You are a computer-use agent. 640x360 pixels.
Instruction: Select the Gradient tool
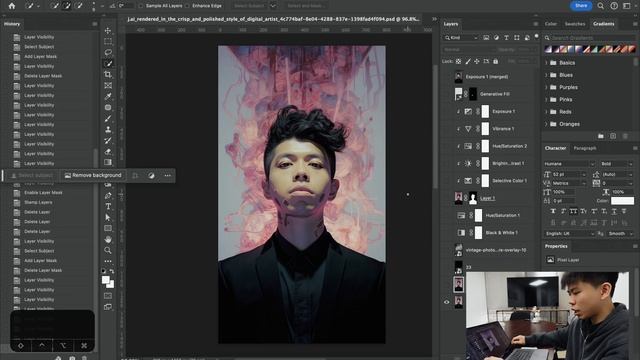pos(108,162)
